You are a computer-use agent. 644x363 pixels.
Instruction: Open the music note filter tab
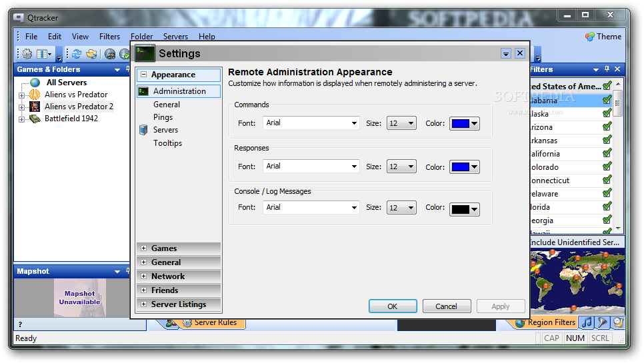point(587,322)
